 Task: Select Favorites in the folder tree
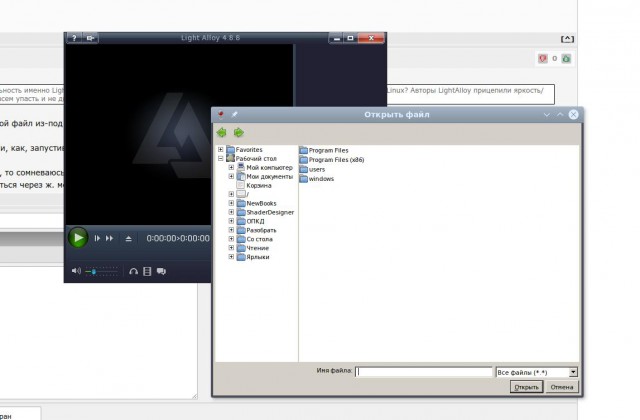click(x=249, y=150)
